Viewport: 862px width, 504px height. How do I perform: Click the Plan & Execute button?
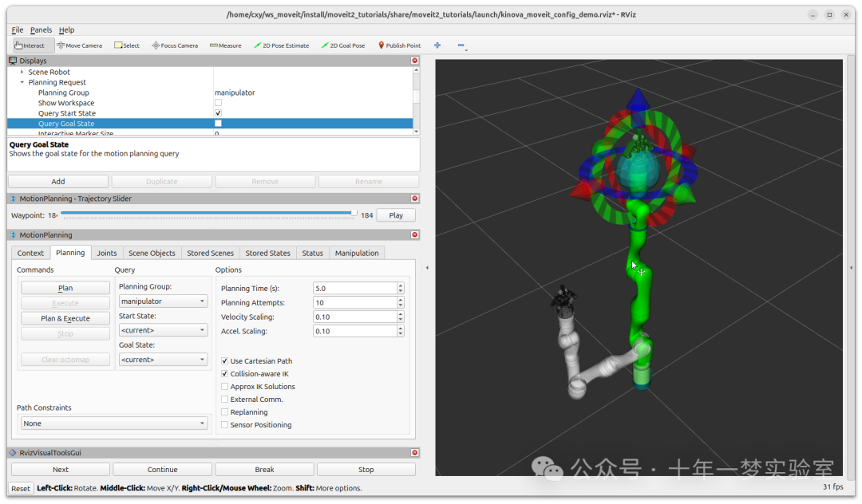point(65,318)
